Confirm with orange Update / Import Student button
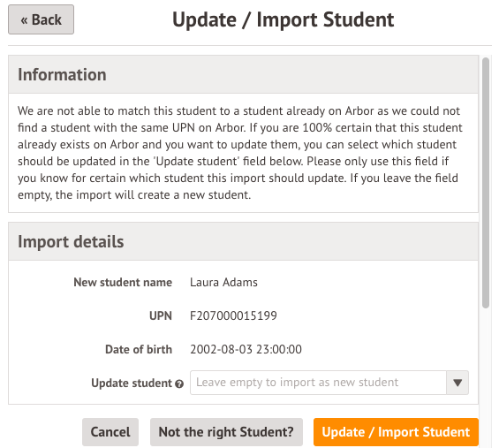 (396, 432)
